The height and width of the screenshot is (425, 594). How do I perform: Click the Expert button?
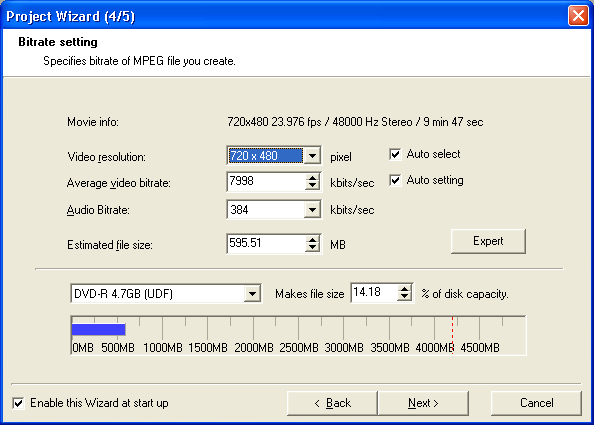tap(488, 241)
